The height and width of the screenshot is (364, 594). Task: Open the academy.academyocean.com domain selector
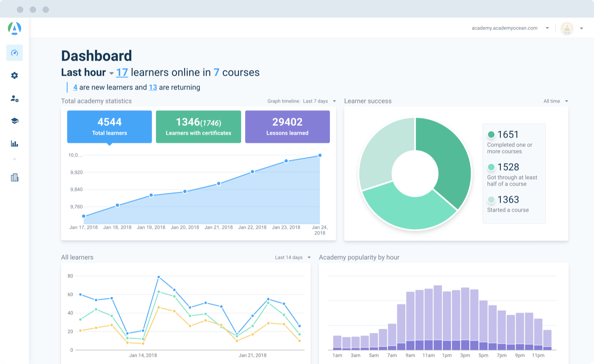(x=510, y=28)
